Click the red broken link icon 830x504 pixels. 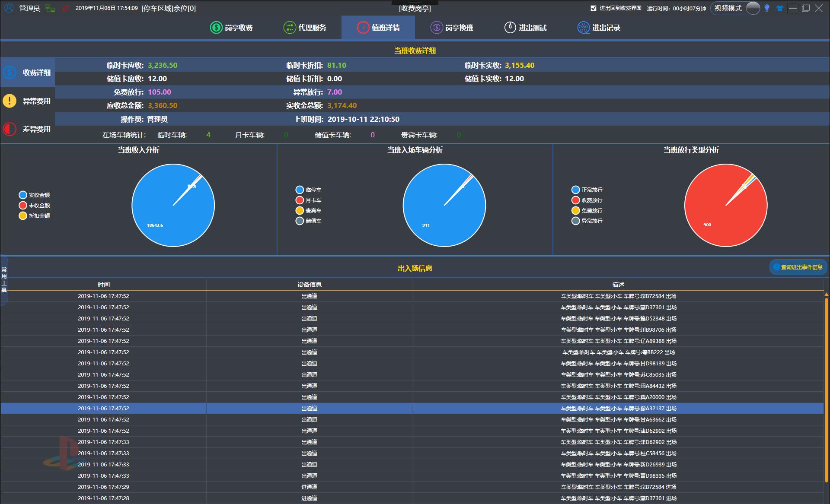65,8
